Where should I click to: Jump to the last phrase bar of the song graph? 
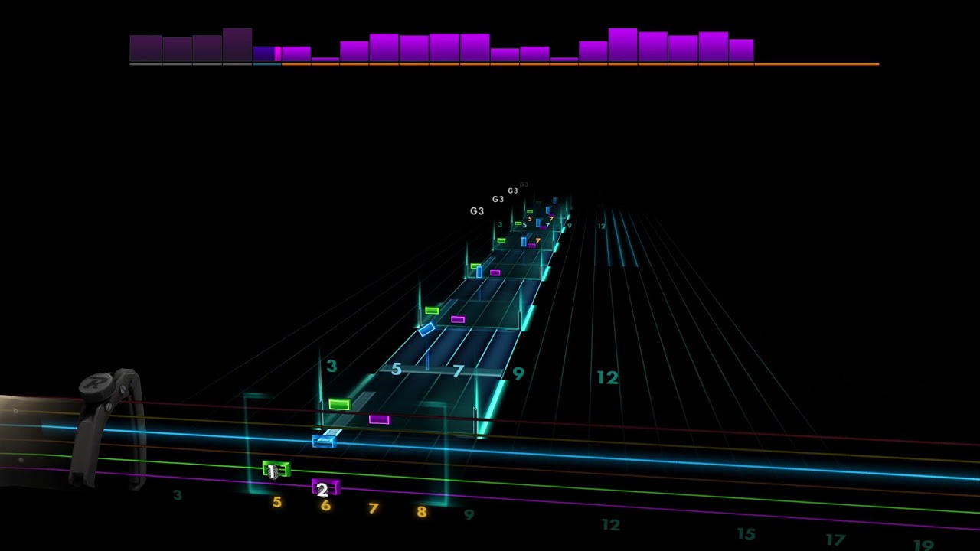click(x=741, y=51)
